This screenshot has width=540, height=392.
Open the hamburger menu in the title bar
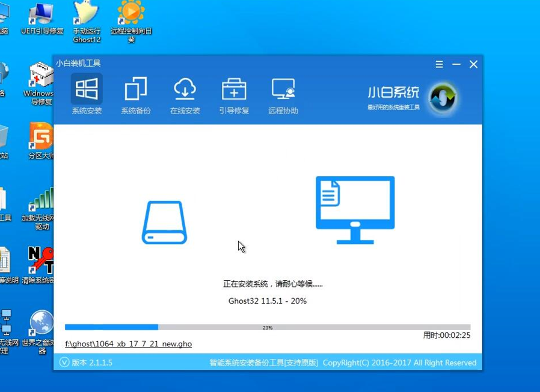pos(438,64)
